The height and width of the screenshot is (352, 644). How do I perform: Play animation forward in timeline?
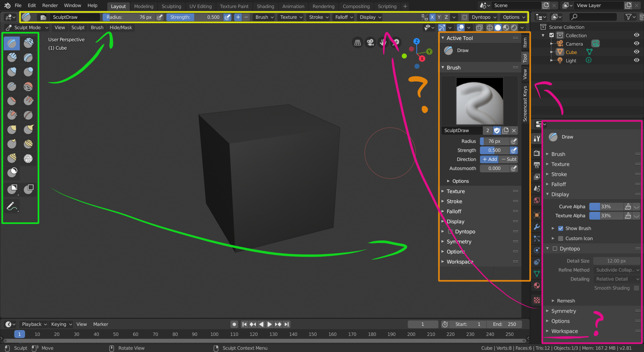pyautogui.click(x=269, y=324)
